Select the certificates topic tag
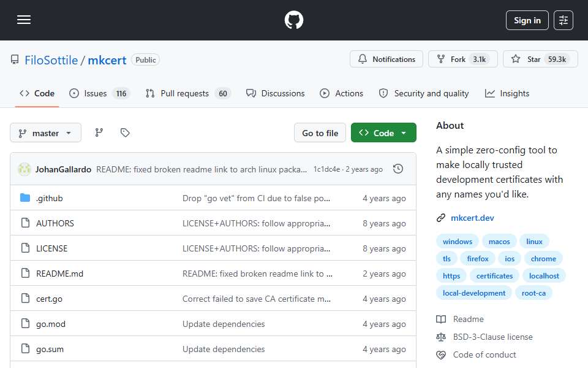Image resolution: width=588 pixels, height=368 pixels. click(x=494, y=276)
